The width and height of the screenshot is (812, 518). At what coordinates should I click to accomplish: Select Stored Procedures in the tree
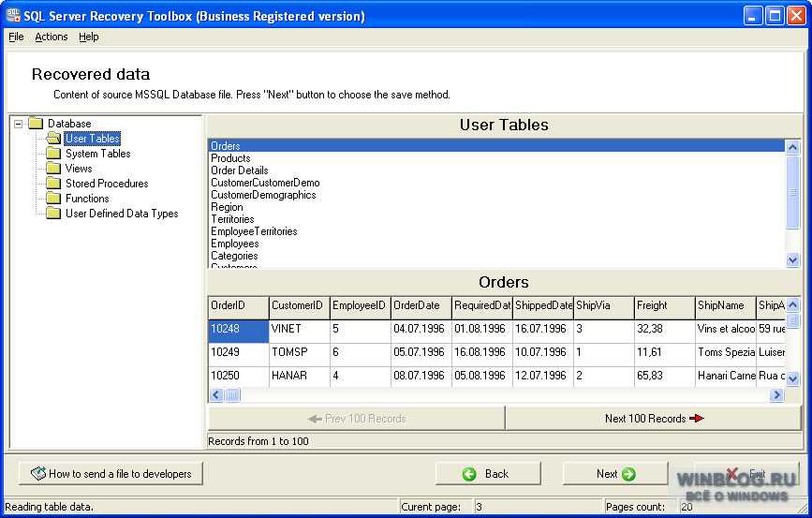click(x=107, y=184)
